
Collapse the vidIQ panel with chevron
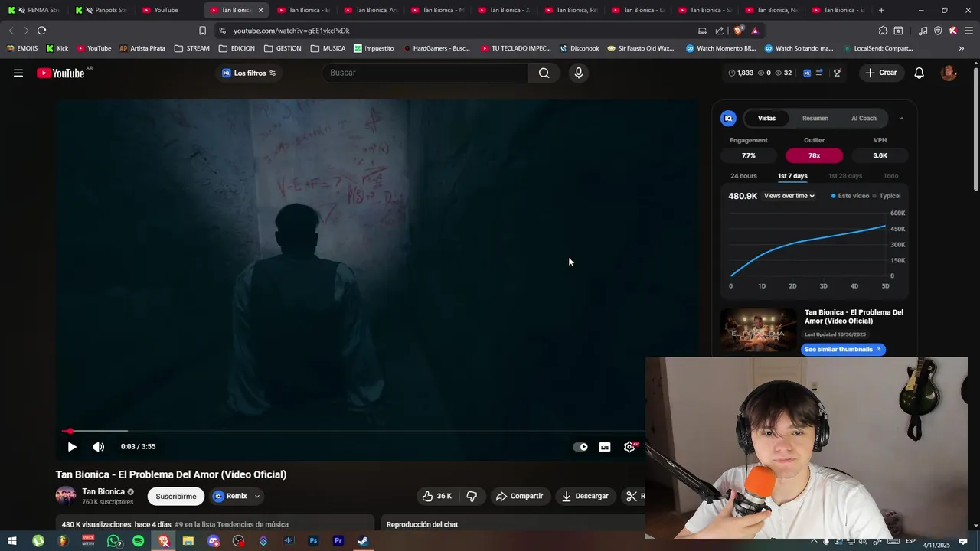[x=901, y=119]
